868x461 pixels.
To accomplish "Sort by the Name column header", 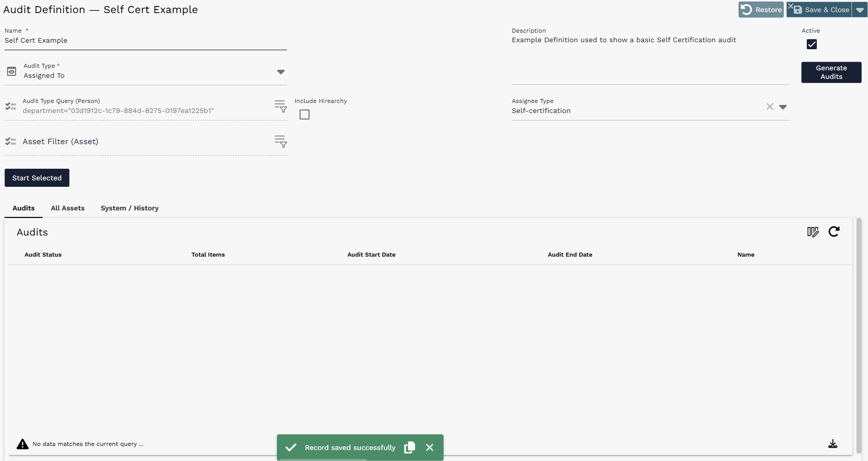I will coord(746,255).
